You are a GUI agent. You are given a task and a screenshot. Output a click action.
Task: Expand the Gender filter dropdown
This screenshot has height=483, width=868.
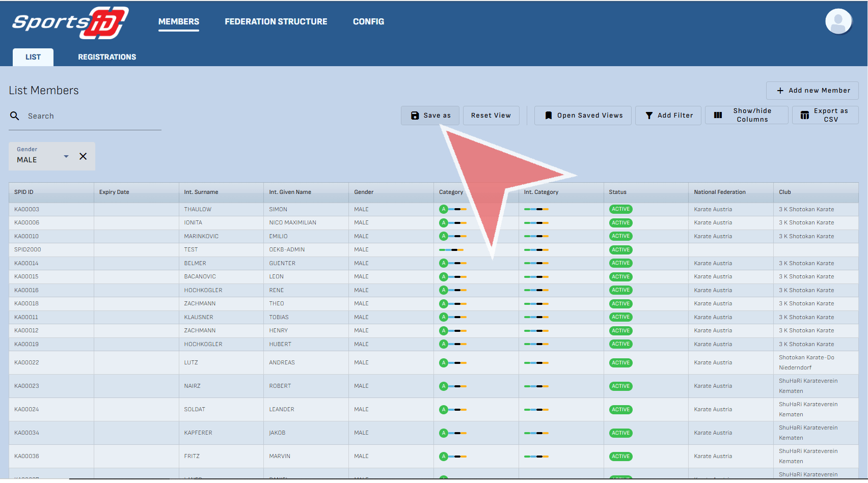(x=66, y=156)
